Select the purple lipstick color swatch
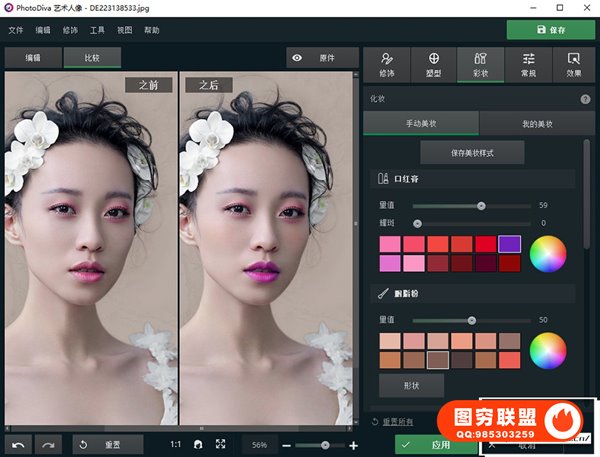Viewport: 600px width, 457px height. click(x=509, y=243)
